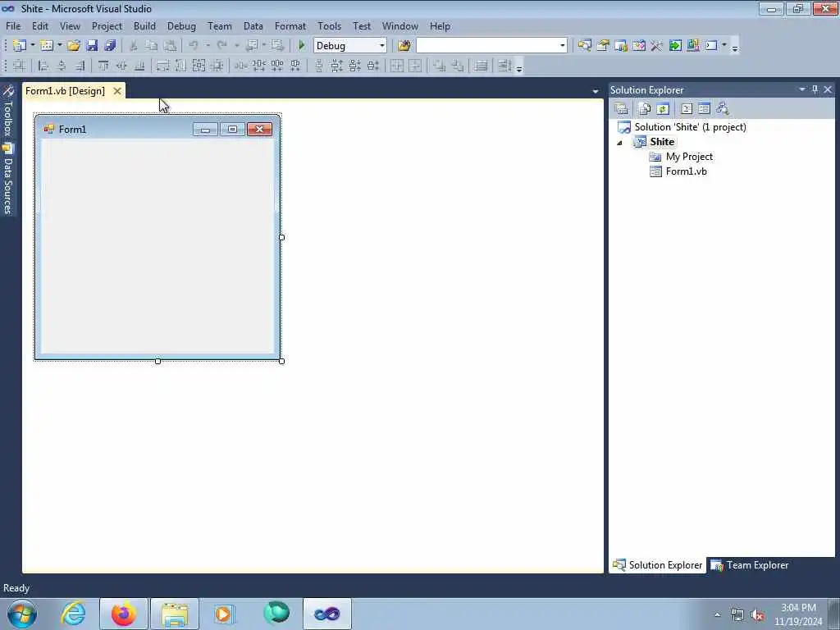This screenshot has height=630, width=840.
Task: Open the Data Sources side panel tab
Action: tap(8, 178)
